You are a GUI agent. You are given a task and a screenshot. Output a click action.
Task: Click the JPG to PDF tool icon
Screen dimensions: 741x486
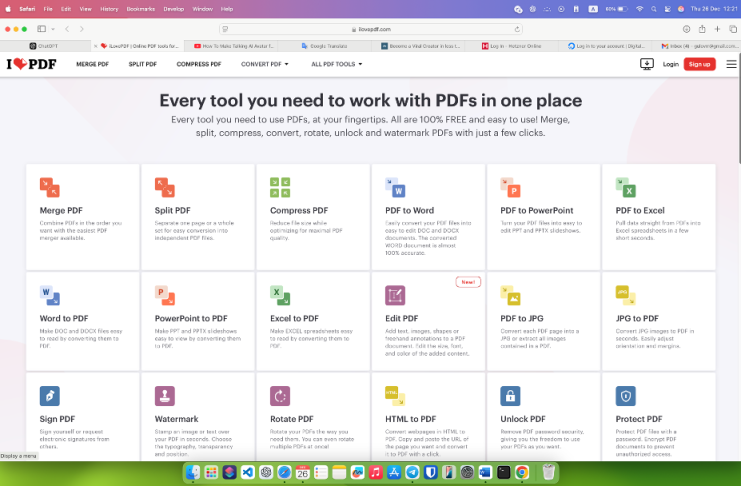626,295
